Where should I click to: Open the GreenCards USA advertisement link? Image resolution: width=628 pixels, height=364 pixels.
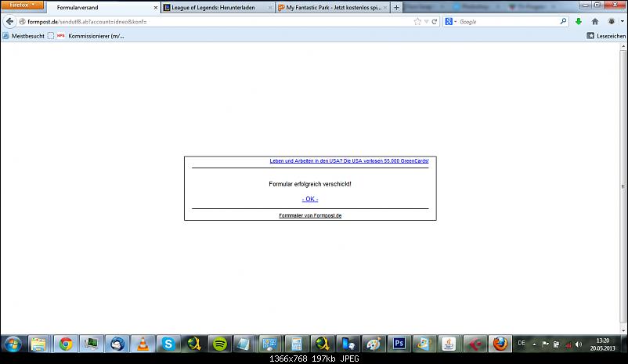coord(349,160)
